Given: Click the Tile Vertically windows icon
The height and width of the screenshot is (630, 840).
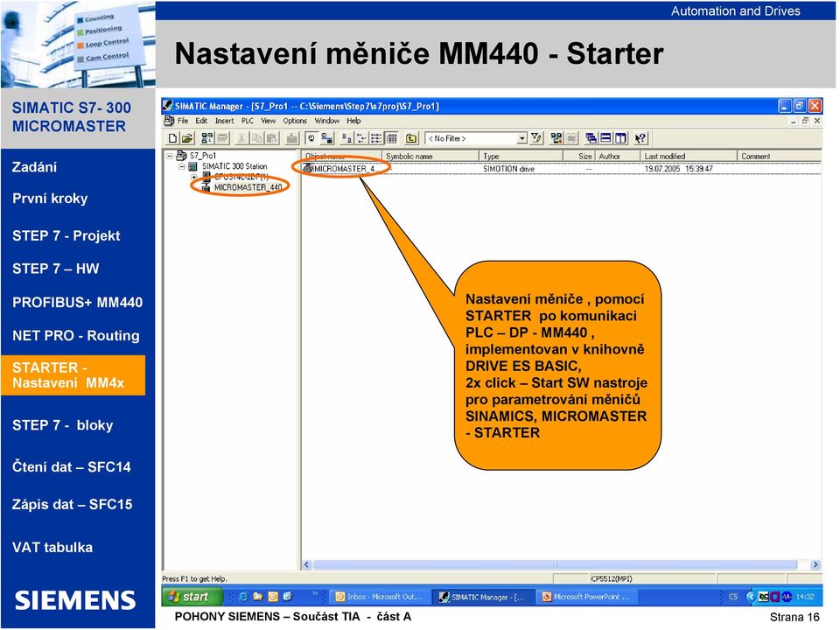Looking at the screenshot, I should click(x=621, y=139).
